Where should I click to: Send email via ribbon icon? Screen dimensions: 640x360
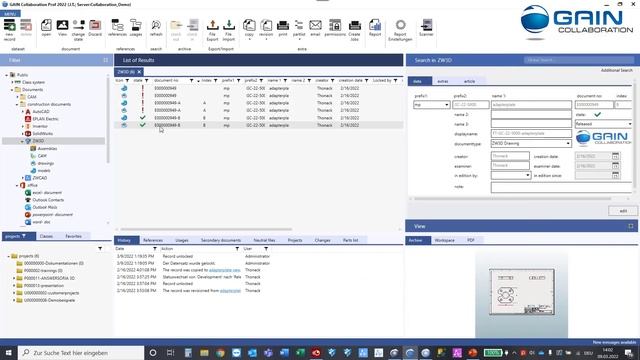pos(315,28)
